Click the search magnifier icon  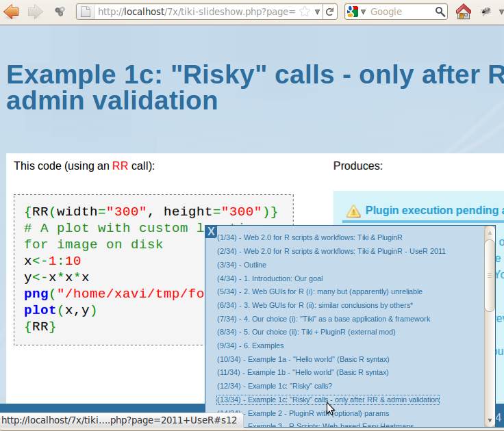coord(440,12)
